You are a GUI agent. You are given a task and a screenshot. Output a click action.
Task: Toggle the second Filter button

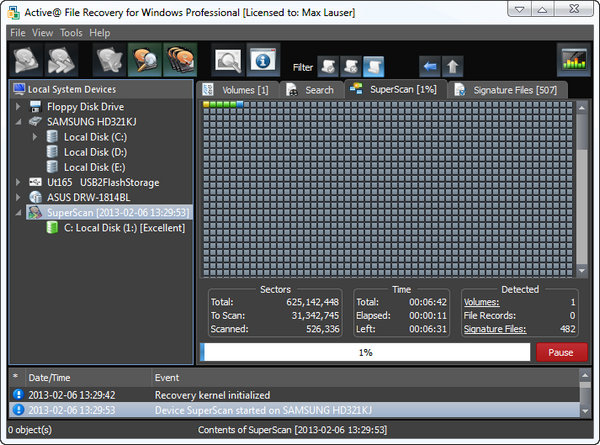click(351, 67)
